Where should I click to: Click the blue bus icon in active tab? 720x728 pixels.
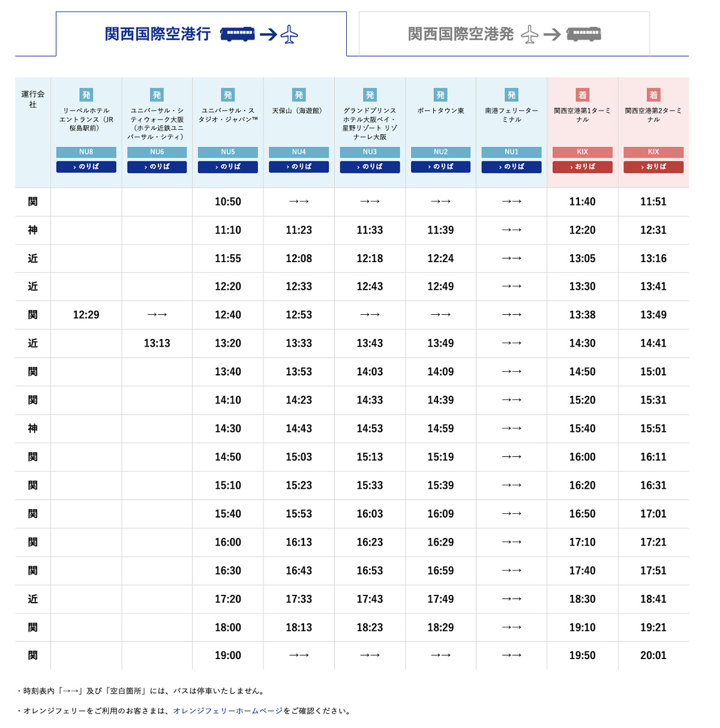click(237, 34)
